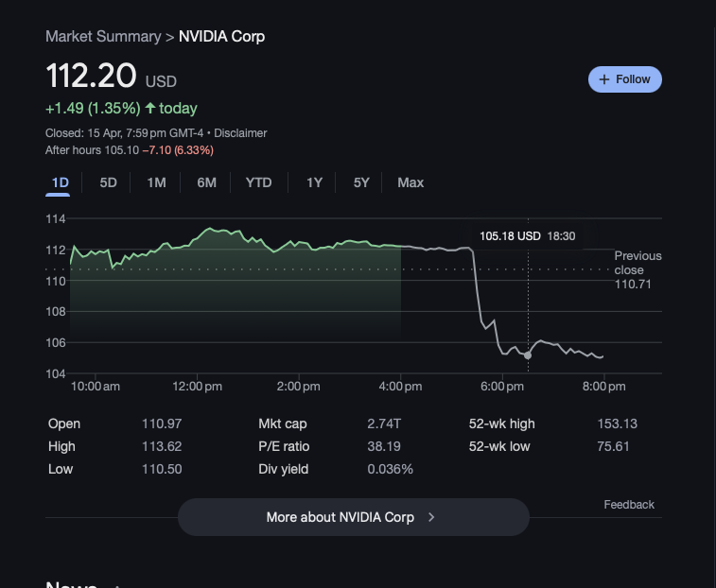This screenshot has width=716, height=588.
Task: Click the 52-wk low value 75.61
Action: coord(613,446)
